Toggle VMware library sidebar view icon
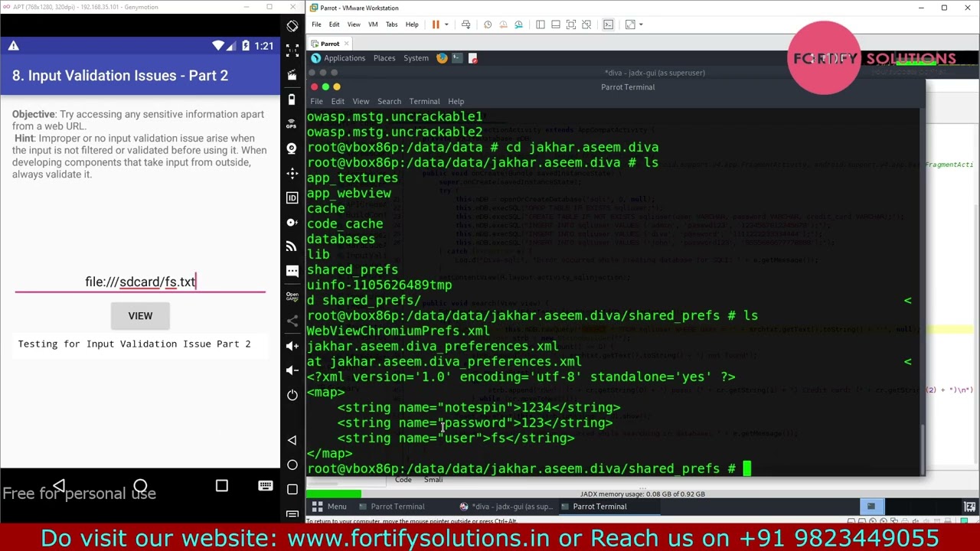 541,24
